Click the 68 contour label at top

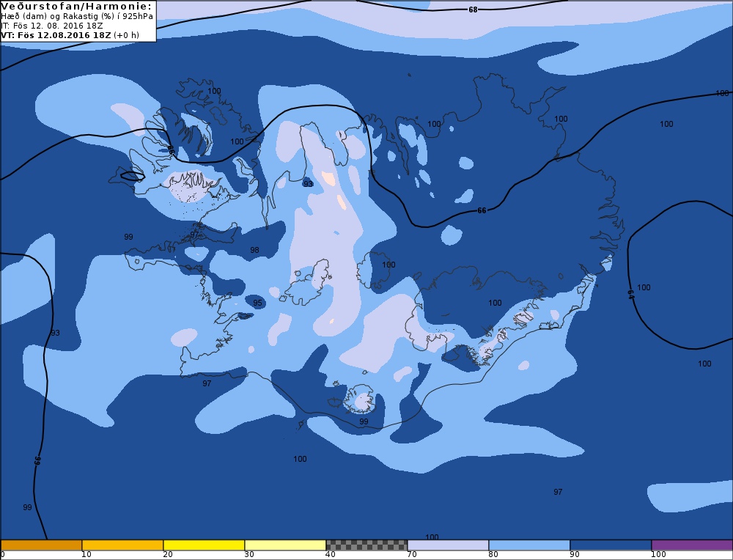coord(473,10)
